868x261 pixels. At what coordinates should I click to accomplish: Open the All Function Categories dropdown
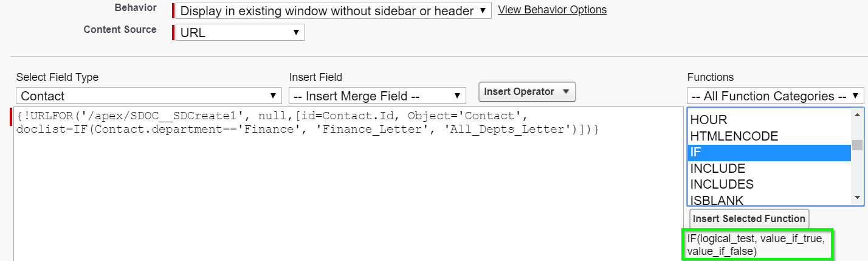776,96
